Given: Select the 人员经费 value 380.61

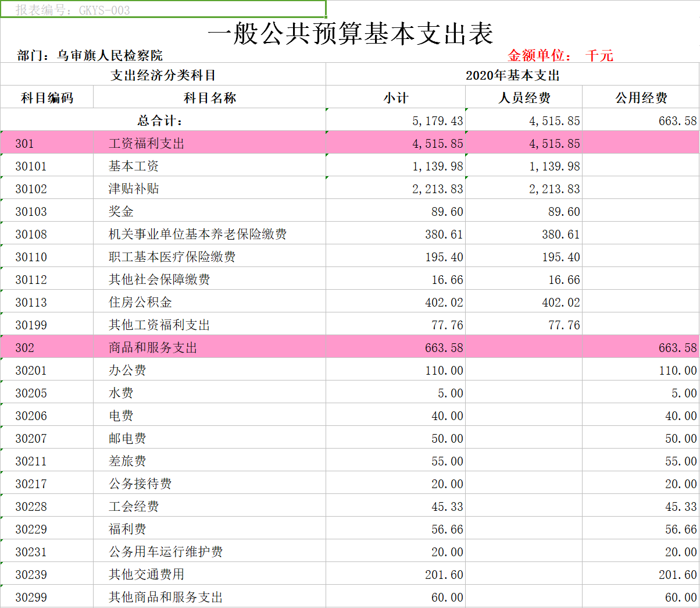Looking at the screenshot, I should click(524, 233).
